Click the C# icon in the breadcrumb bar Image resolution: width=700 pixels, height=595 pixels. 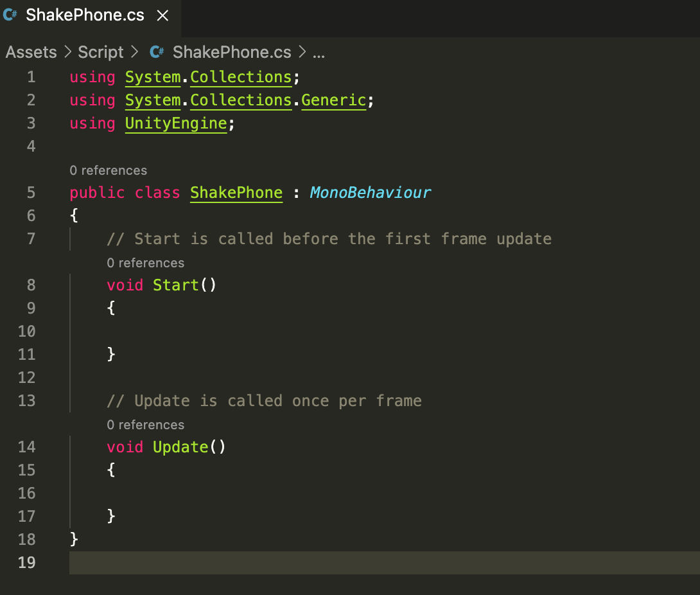click(157, 52)
